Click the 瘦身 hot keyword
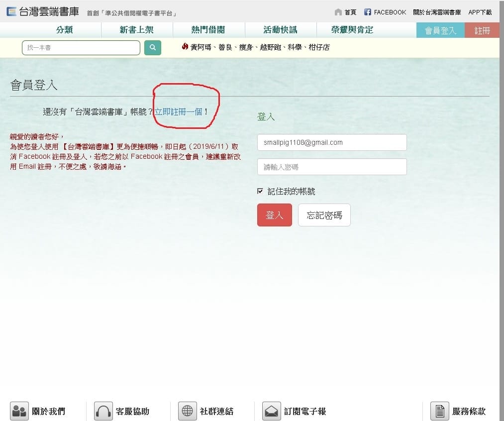Image resolution: width=504 pixels, height=421 pixels. coord(246,47)
